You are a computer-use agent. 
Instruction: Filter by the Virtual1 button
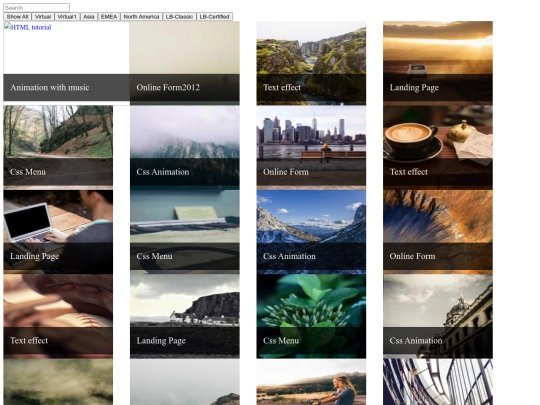(67, 17)
